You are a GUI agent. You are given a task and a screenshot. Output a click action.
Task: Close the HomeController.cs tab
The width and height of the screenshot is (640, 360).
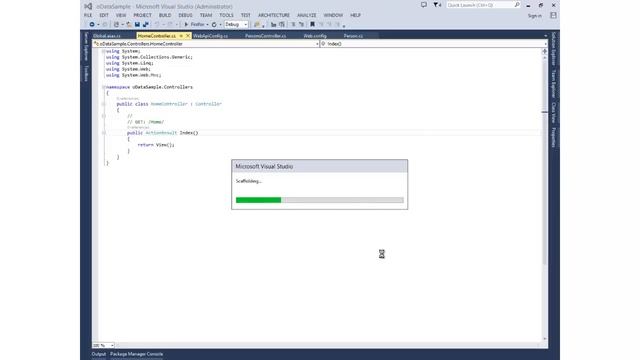[188, 36]
